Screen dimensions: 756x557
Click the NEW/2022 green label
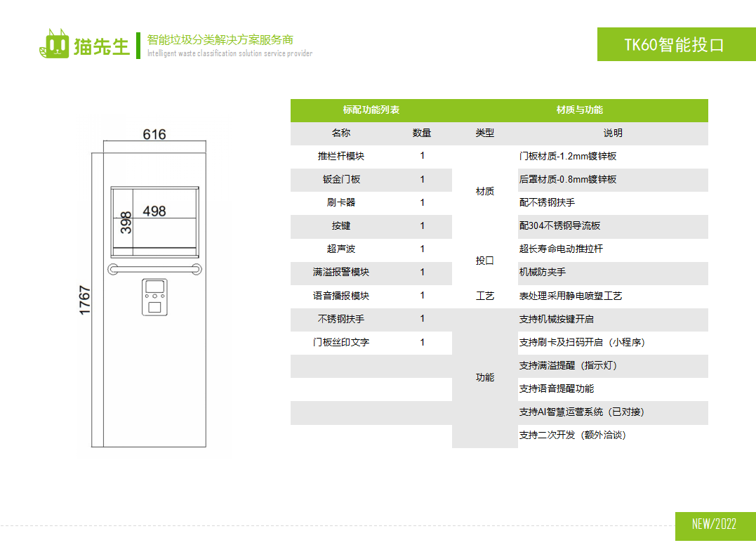(714, 525)
